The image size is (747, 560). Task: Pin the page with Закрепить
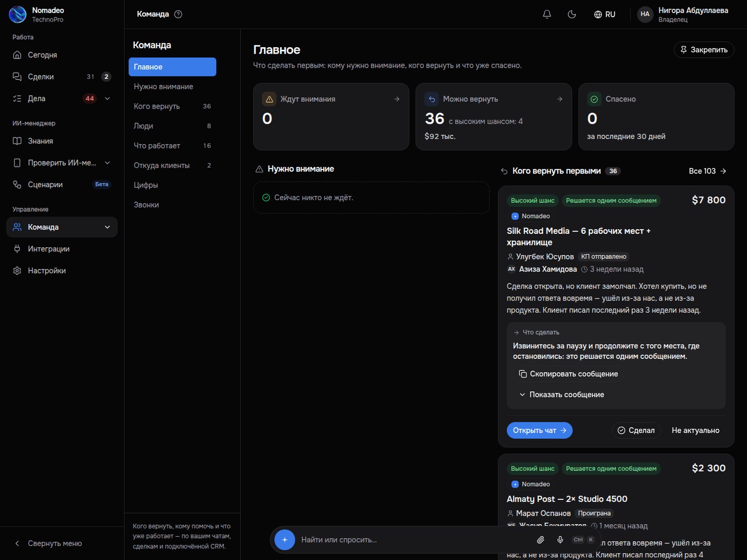pyautogui.click(x=704, y=50)
